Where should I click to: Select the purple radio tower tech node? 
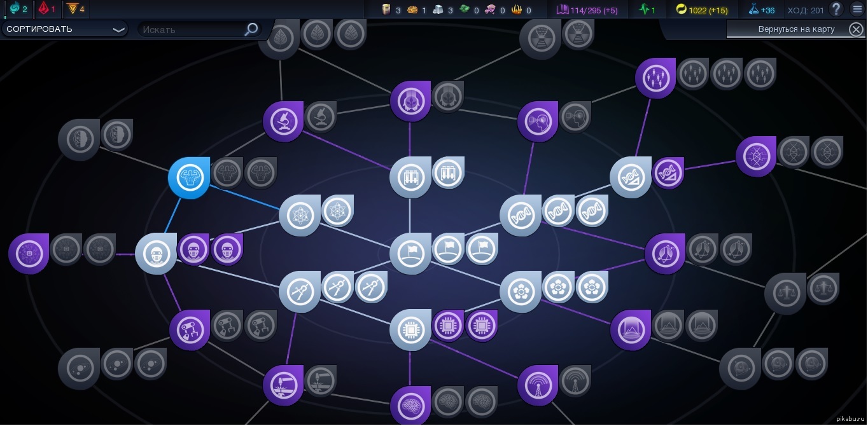[x=538, y=385]
